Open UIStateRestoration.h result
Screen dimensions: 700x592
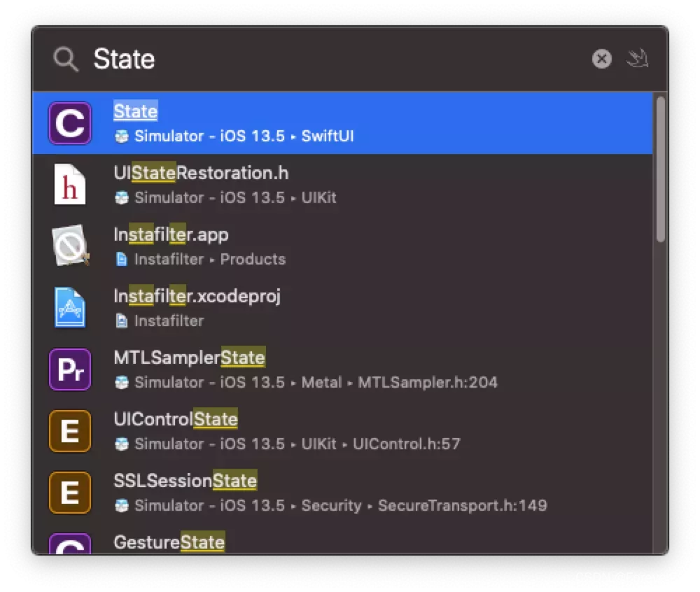coord(342,185)
